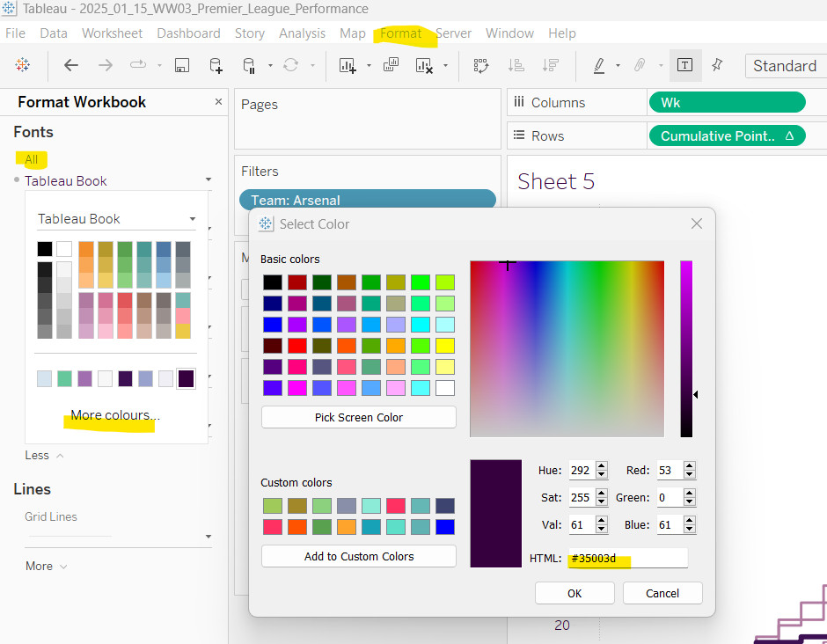Click OK in Select Color dialog
This screenshot has width=827, height=644.
pyautogui.click(x=575, y=593)
